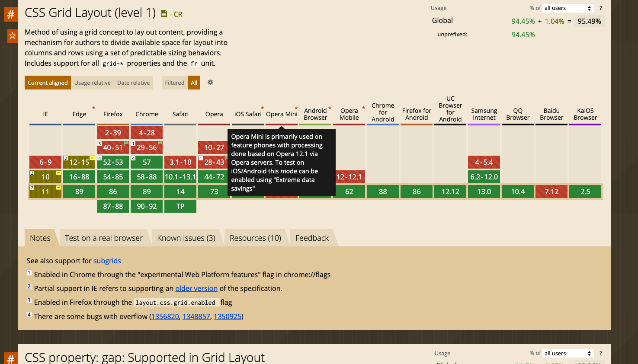Screen dimensions: 638x364
Task: Click the IE browser column header
Action: (45, 114)
